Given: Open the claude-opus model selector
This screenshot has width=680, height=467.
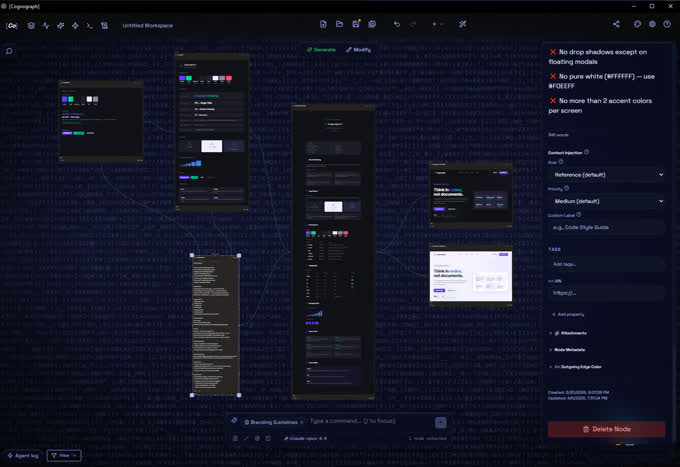Looking at the screenshot, I should 305,438.
